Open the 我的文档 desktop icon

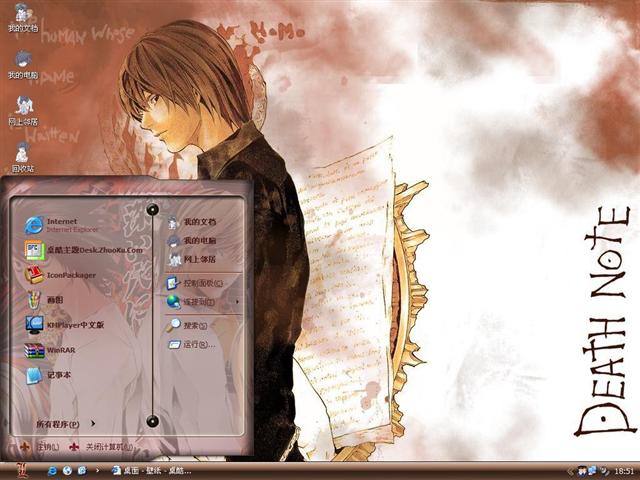click(x=23, y=18)
